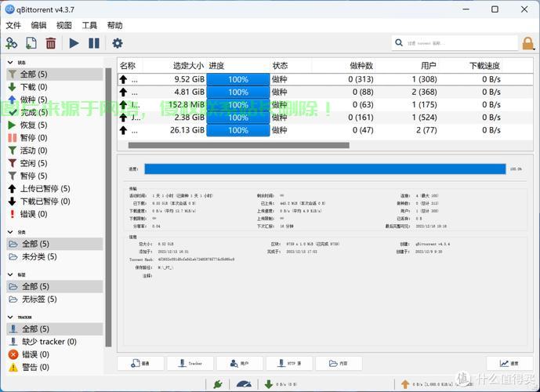Add torrent link toolbar icon
540x392 pixels.
pyautogui.click(x=12, y=43)
